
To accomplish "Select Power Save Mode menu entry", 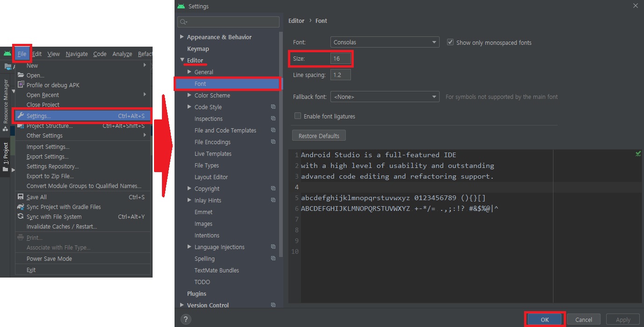I will 83,258.
